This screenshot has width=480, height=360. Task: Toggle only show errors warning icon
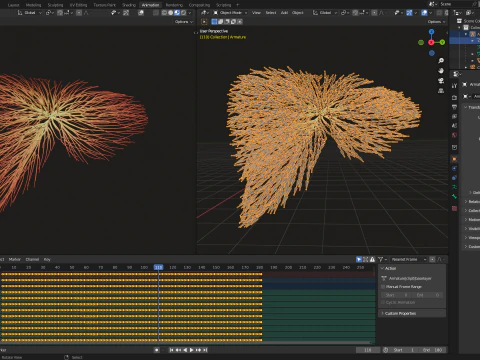[x=372, y=259]
